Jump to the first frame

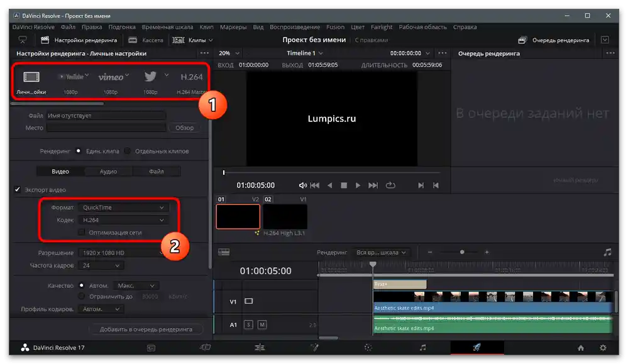(x=315, y=185)
